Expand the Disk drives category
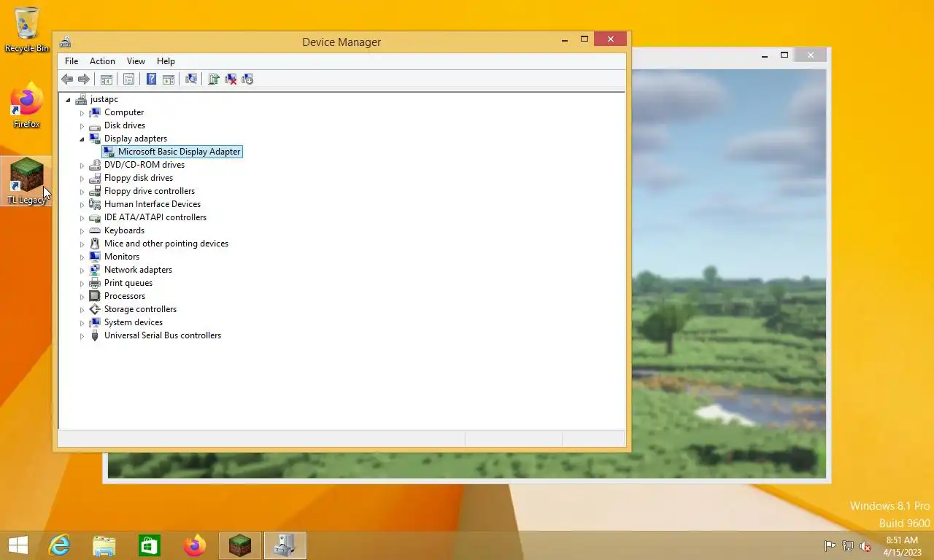The width and height of the screenshot is (934, 560). pyautogui.click(x=82, y=126)
